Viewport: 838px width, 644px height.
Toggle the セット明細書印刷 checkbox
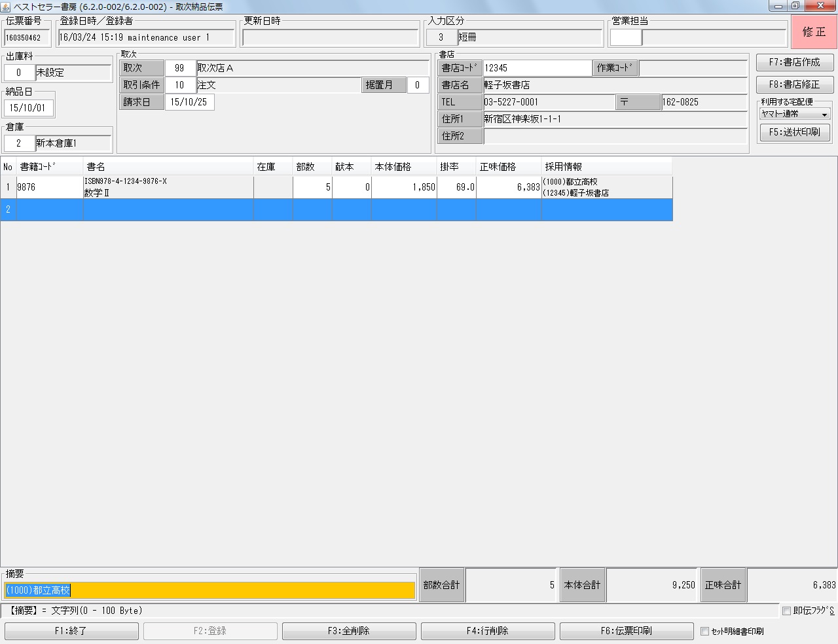coord(704,632)
